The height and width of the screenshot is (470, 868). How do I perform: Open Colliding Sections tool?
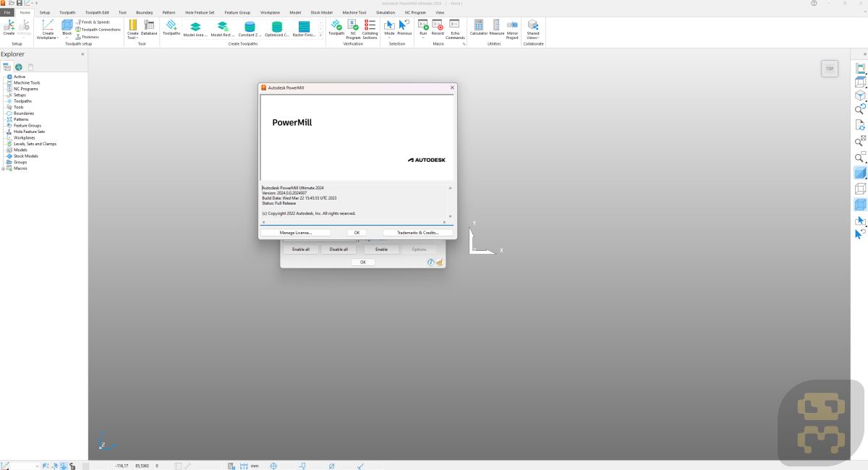[370, 29]
